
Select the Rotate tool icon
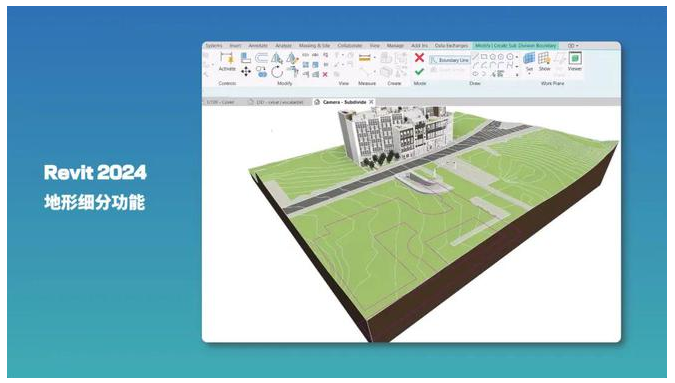(x=277, y=72)
